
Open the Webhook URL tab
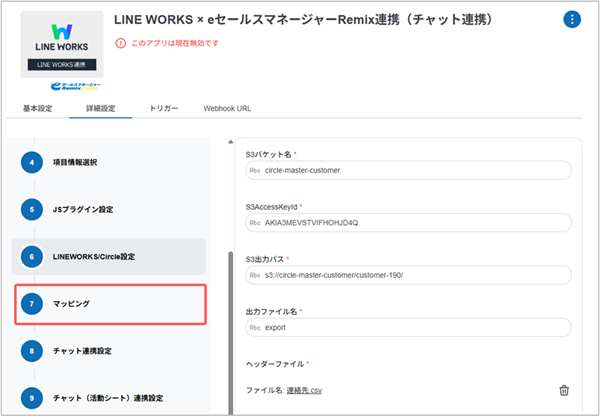coord(227,108)
